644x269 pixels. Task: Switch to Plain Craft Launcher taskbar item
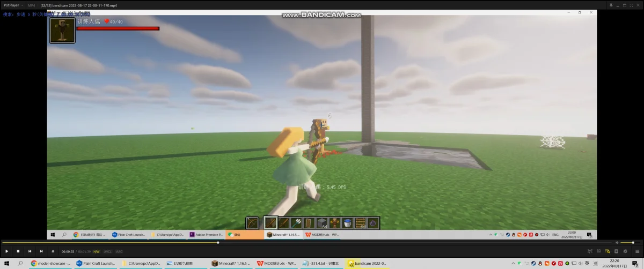pyautogui.click(x=96, y=263)
